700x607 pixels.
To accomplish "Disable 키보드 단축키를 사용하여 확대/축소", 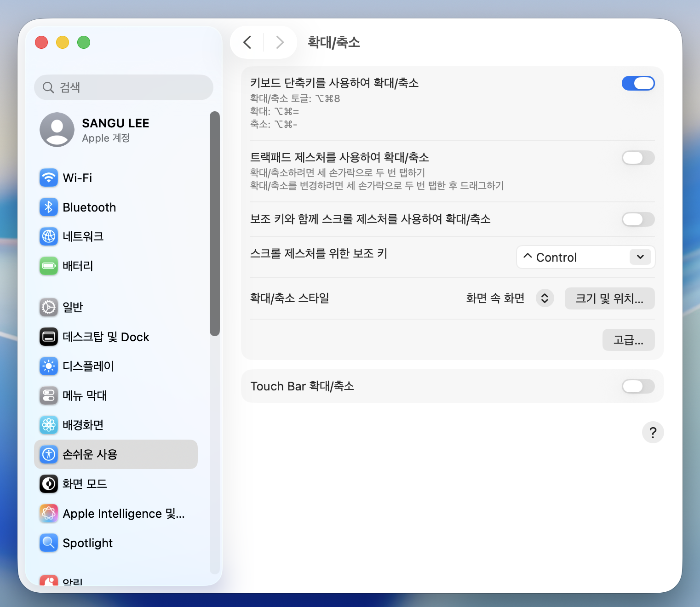I will pos(638,83).
